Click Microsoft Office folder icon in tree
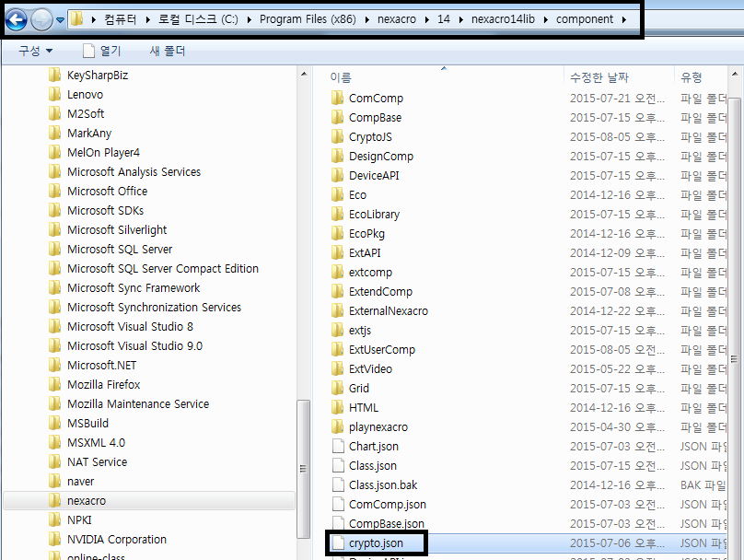744x560 pixels. (54, 191)
